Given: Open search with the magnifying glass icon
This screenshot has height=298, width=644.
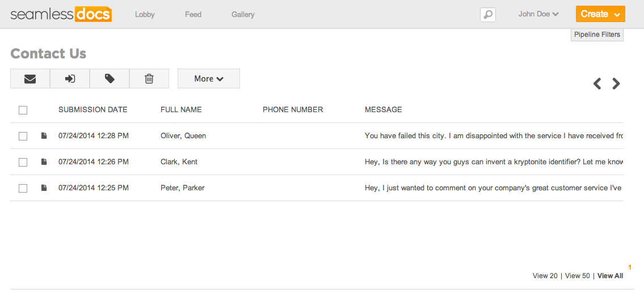Looking at the screenshot, I should coord(488,15).
